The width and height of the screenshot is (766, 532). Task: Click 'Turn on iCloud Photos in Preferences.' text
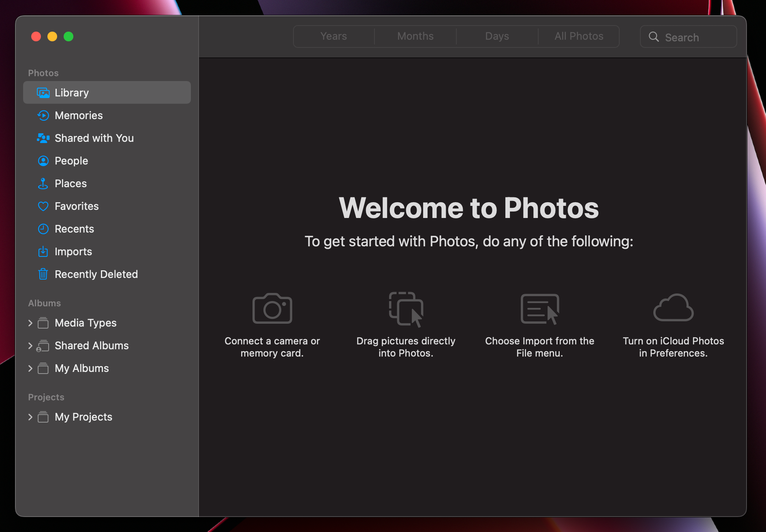(x=674, y=347)
